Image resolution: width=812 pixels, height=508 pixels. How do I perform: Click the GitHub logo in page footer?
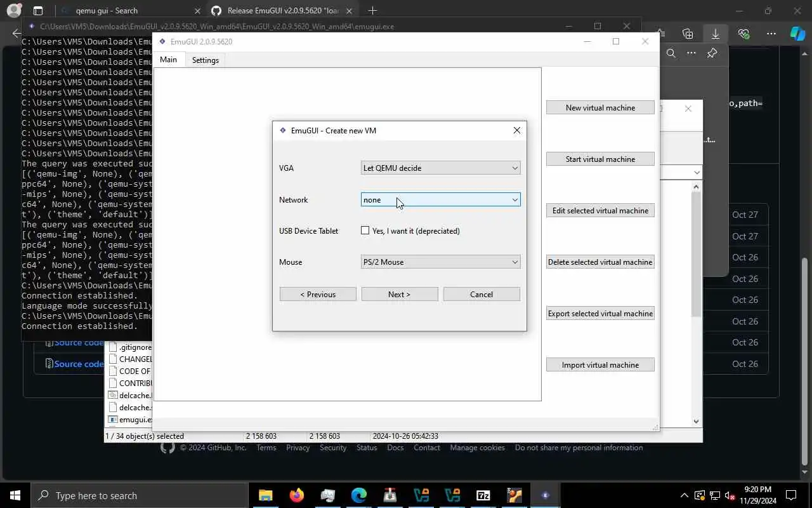(167, 448)
